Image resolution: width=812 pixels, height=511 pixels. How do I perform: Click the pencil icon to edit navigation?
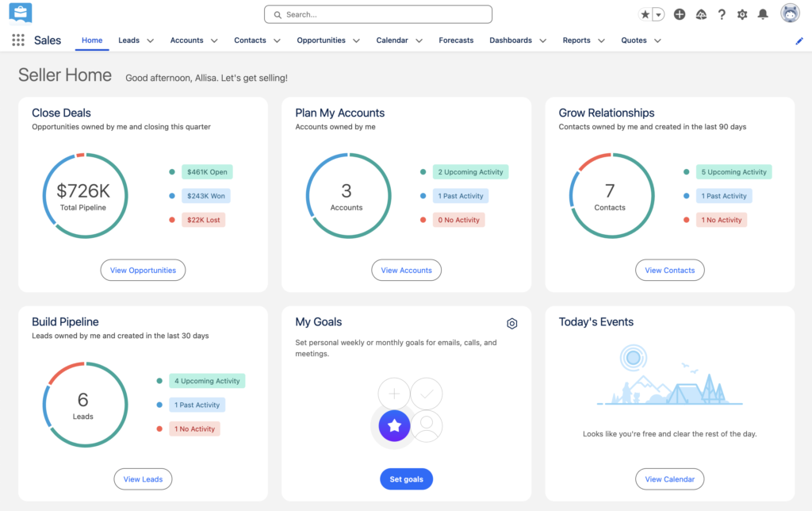(799, 40)
